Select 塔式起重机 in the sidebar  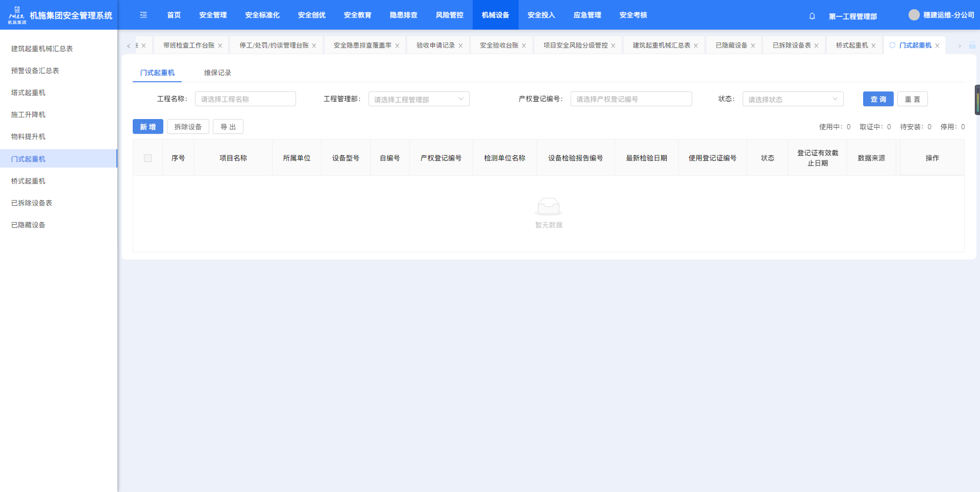[x=29, y=92]
